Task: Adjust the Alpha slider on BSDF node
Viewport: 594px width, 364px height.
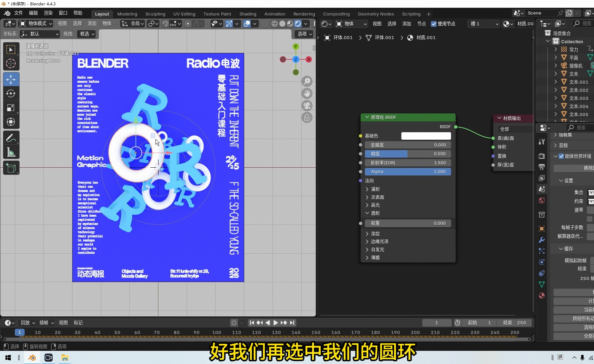Action: (408, 172)
